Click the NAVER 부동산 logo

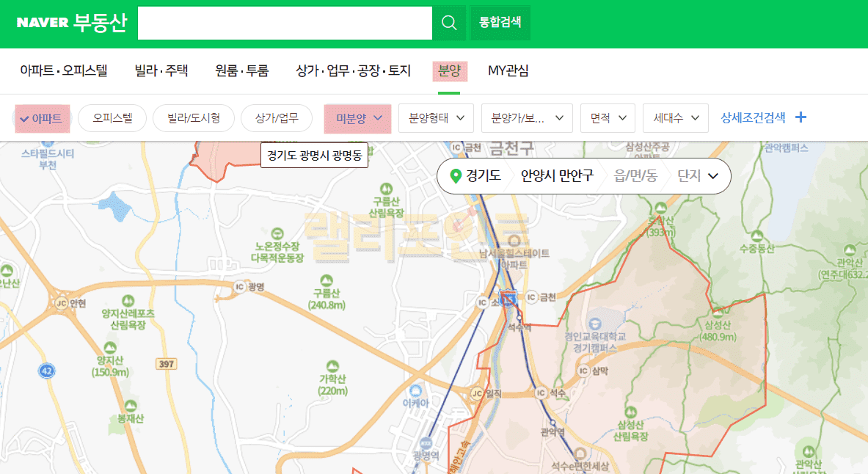[x=72, y=23]
